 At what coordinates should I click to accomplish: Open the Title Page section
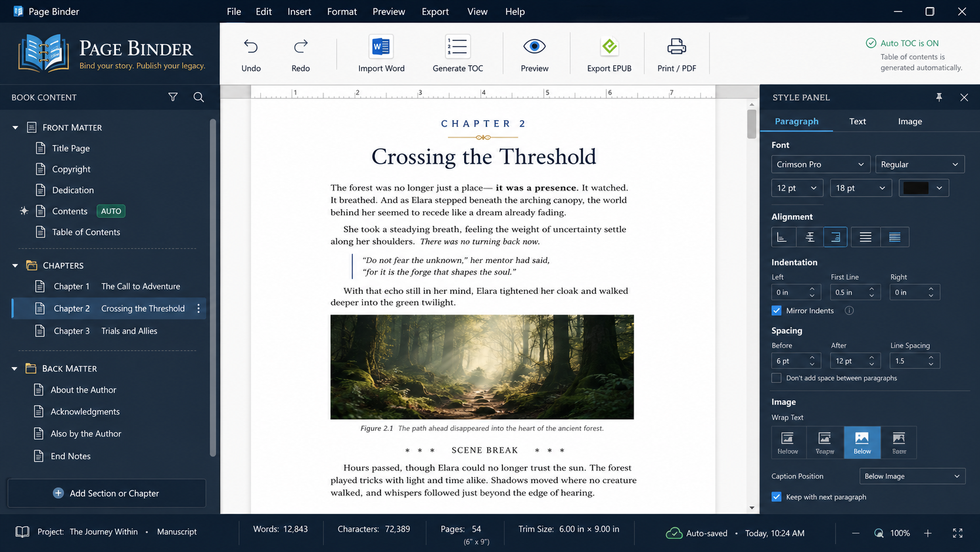[x=70, y=148]
